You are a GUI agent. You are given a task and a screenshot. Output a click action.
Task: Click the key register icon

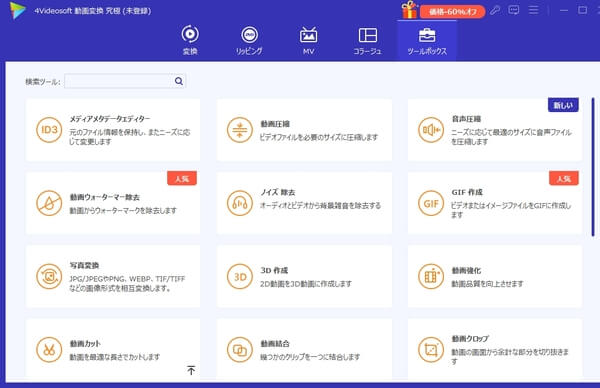click(495, 10)
